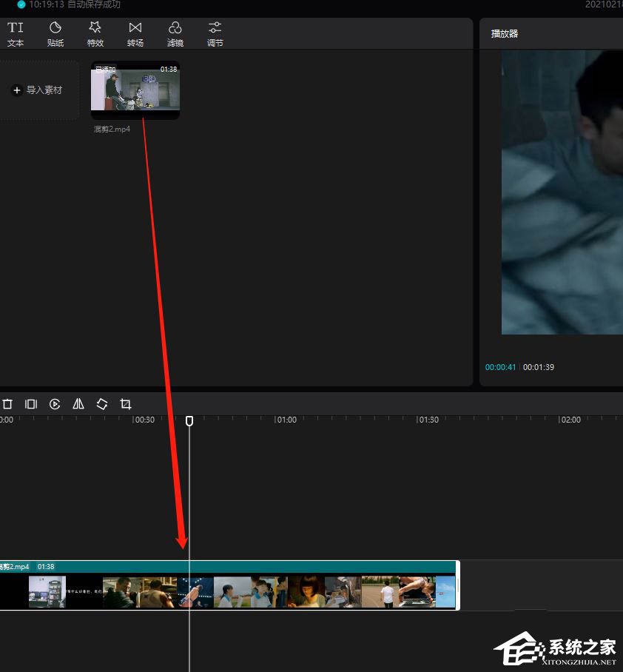Click the 00:00:41 current time display
623x672 pixels.
(500, 367)
